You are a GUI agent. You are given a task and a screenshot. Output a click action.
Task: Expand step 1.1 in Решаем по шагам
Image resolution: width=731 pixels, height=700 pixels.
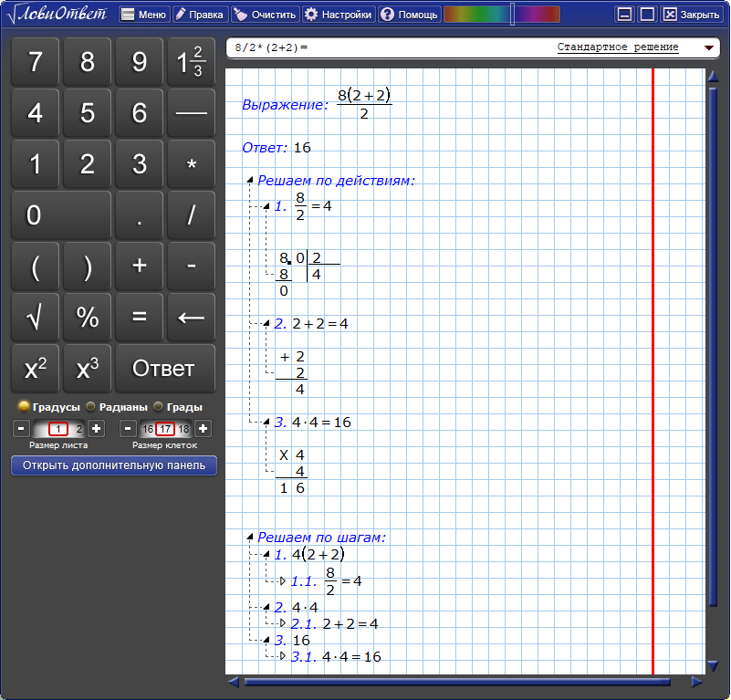283,581
